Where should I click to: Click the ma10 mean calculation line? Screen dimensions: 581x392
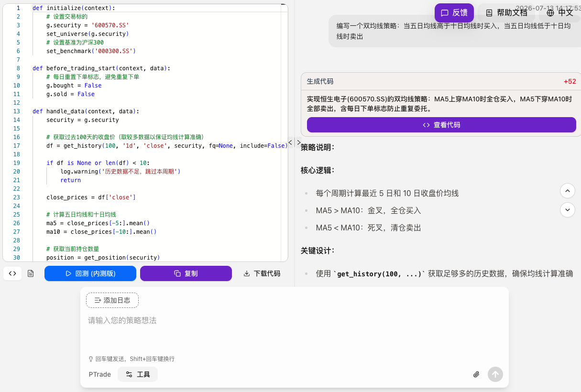tap(101, 231)
